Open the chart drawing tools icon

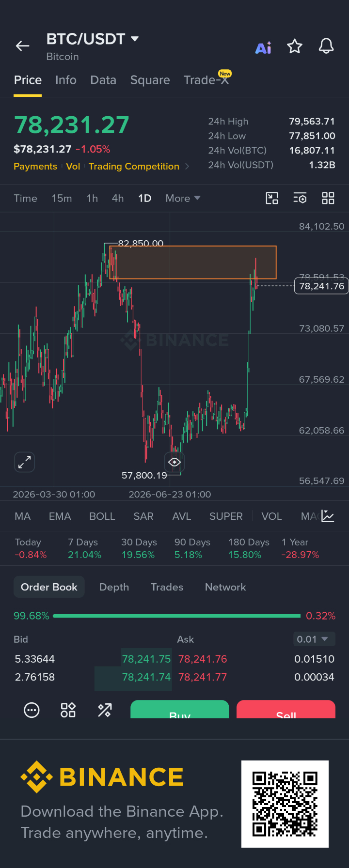click(x=272, y=198)
